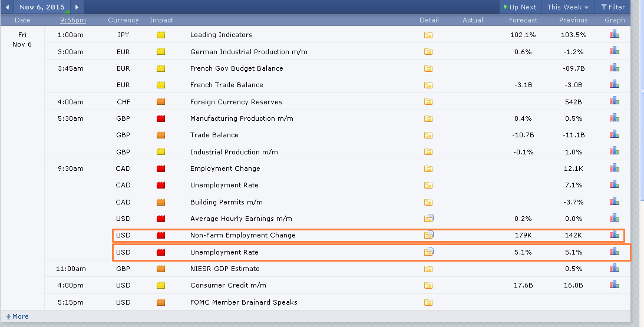Click the Nov 6, 2015 date header
Image resolution: width=644 pixels, height=327 pixels.
[42, 7]
